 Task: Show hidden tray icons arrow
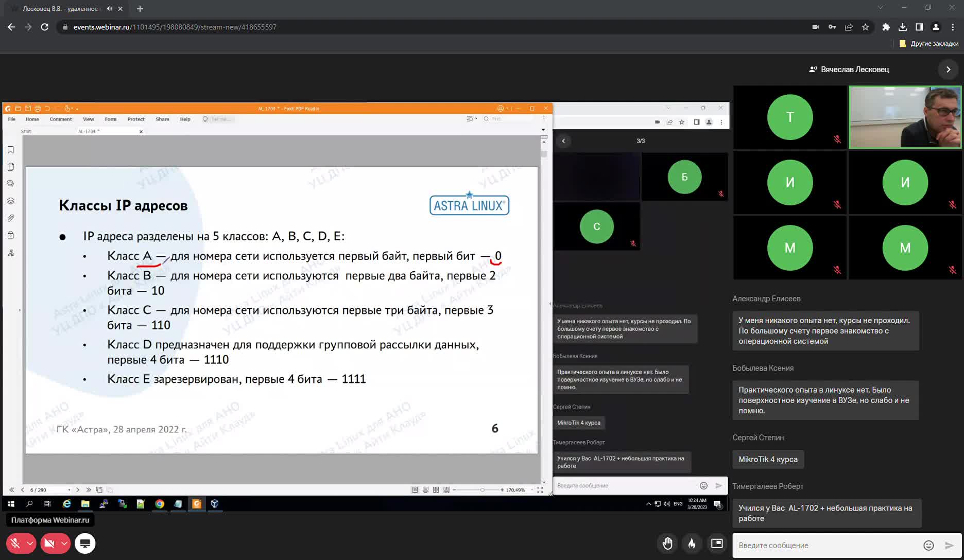(648, 504)
